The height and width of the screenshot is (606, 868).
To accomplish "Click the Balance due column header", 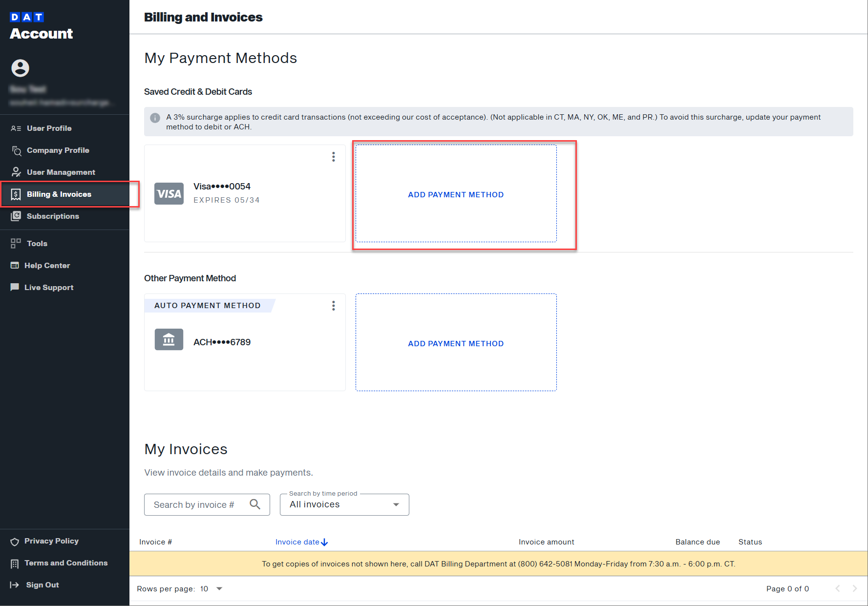I will [x=698, y=542].
